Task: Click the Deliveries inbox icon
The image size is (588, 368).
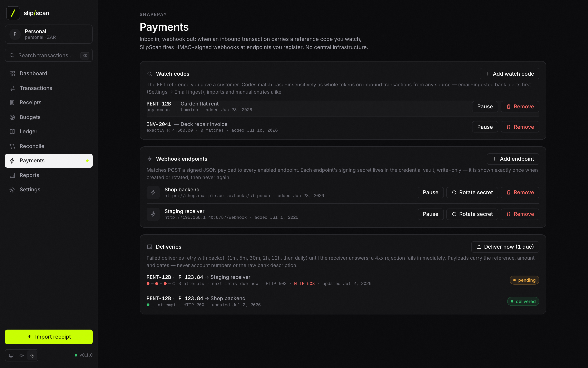Action: (150, 247)
